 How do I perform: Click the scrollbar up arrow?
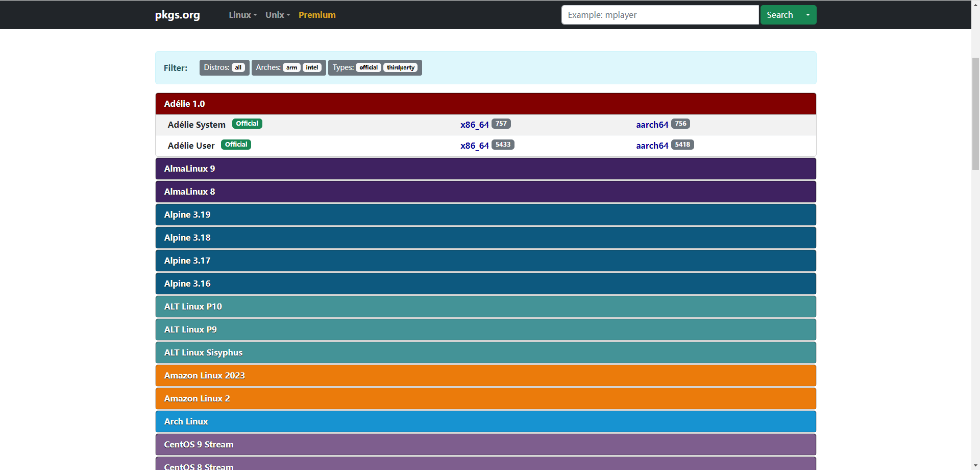click(x=975, y=4)
